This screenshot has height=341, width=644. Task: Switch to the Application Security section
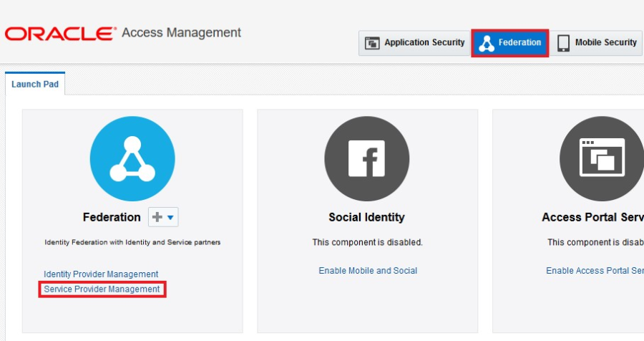pyautogui.click(x=415, y=43)
